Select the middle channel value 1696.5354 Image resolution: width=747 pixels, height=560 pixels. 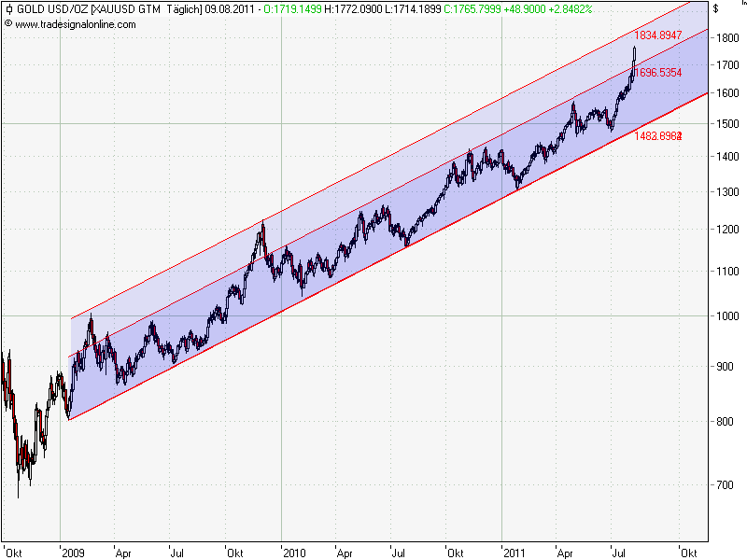click(x=658, y=73)
